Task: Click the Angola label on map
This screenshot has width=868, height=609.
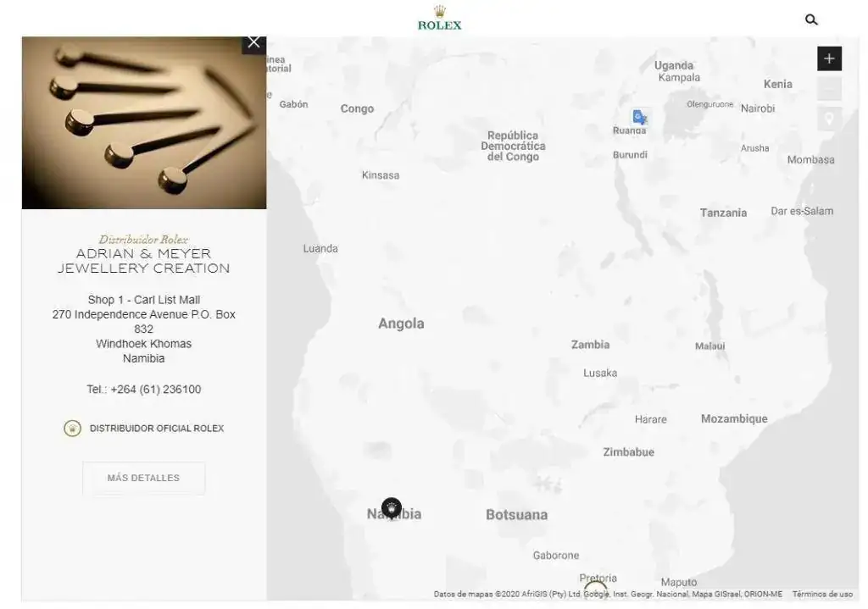Action: [401, 324]
